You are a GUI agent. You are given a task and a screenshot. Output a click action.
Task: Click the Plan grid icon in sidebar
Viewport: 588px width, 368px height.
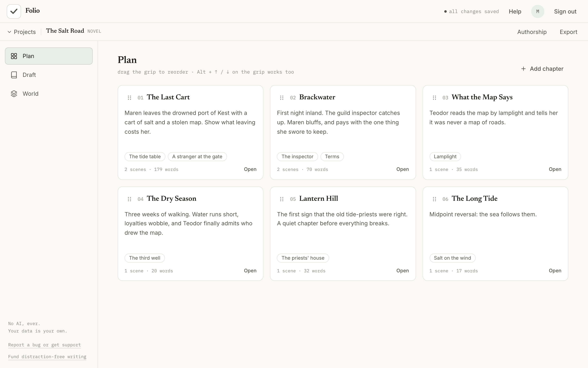coord(14,56)
